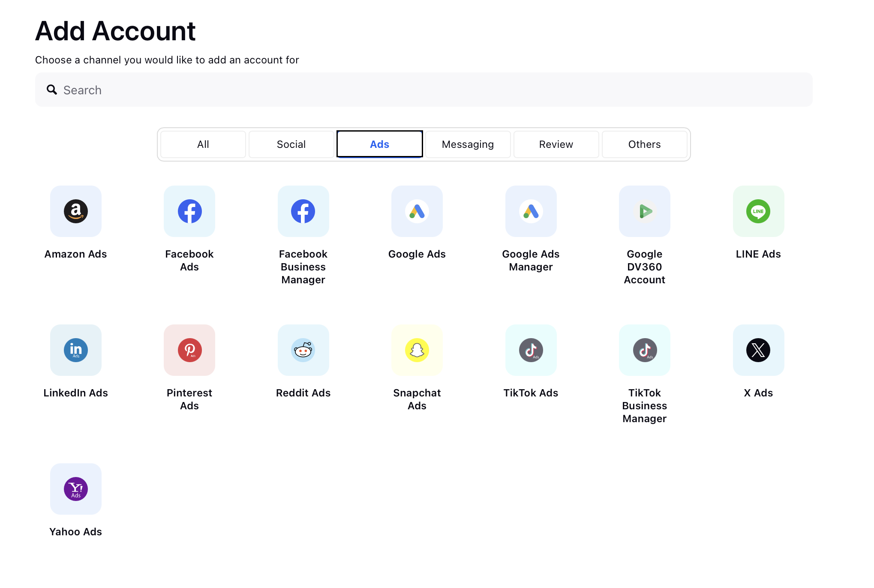Choose the Google DV360 Account icon
Viewport: 874px width, 588px height.
coord(645,211)
